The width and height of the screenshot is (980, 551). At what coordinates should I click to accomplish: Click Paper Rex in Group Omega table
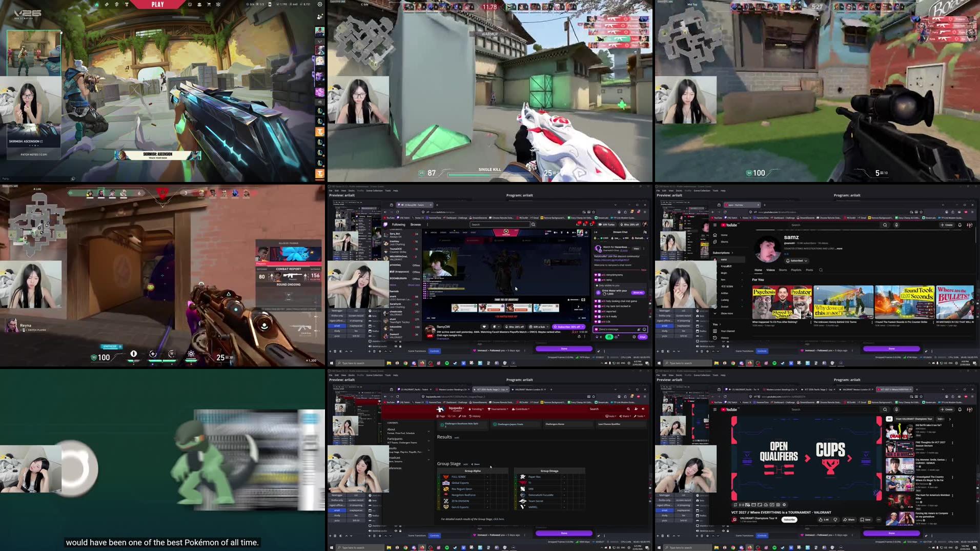535,477
